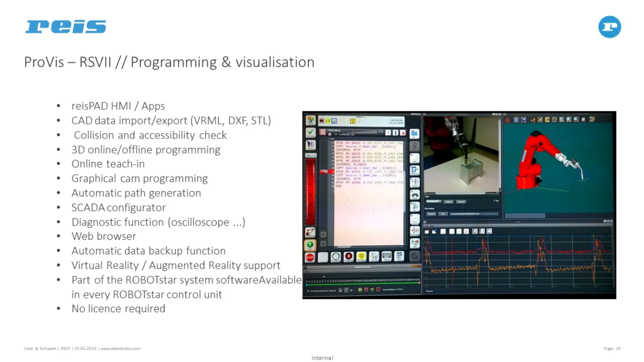The height and width of the screenshot is (362, 644).
Task: Open the camera source dropdown in the Cam panel
Action: coord(434,201)
